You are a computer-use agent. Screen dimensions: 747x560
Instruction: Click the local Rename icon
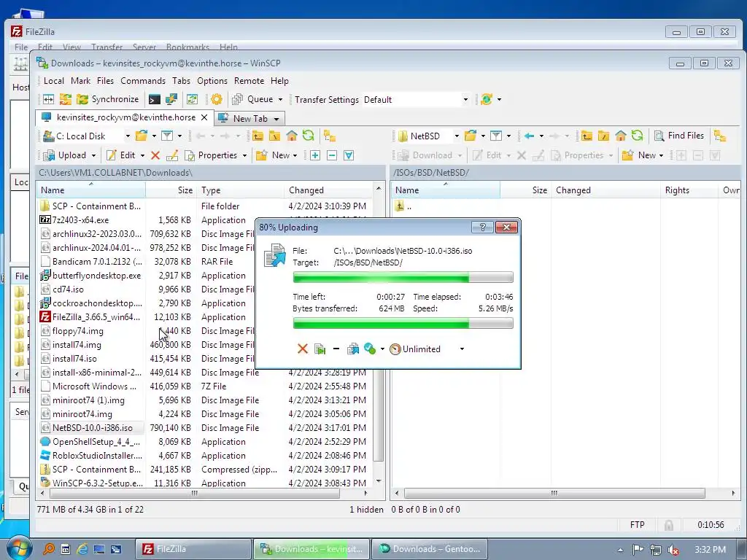click(172, 155)
